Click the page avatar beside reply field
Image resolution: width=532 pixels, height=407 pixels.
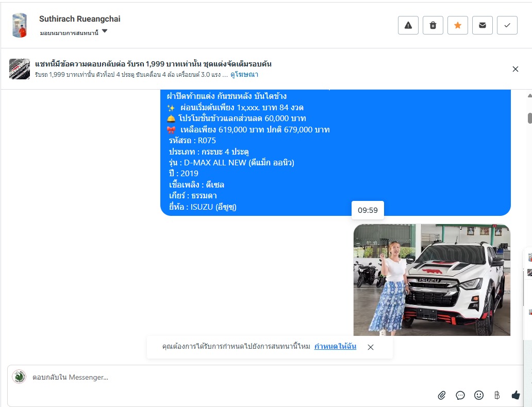coord(19,377)
